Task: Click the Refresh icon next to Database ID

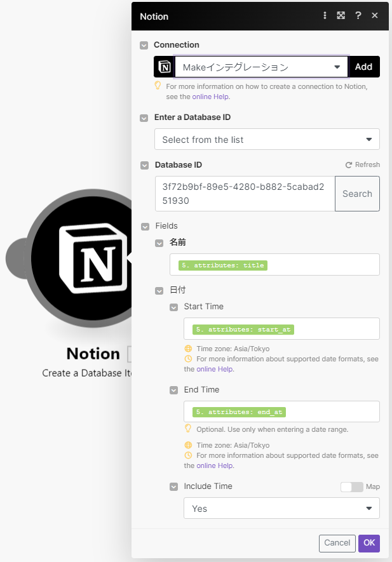Action: [349, 164]
